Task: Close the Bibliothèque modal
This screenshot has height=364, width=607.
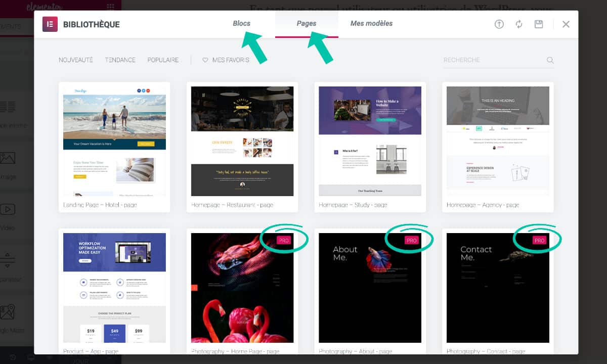Action: 566,24
